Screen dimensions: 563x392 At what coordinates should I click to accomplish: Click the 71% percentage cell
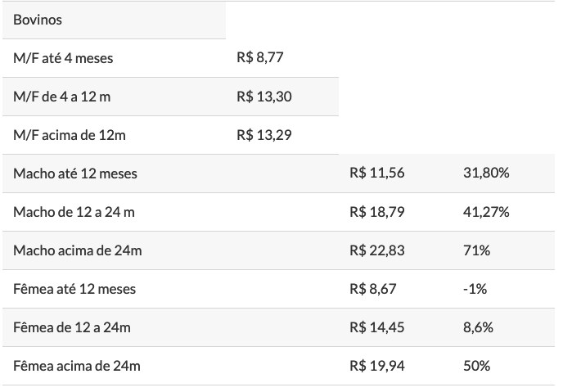point(476,250)
